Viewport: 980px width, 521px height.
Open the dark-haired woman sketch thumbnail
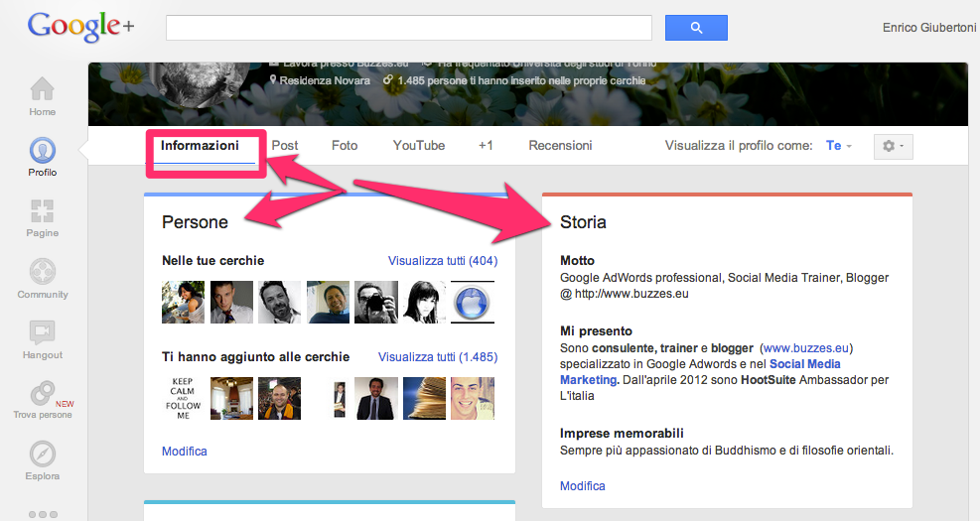[424, 302]
